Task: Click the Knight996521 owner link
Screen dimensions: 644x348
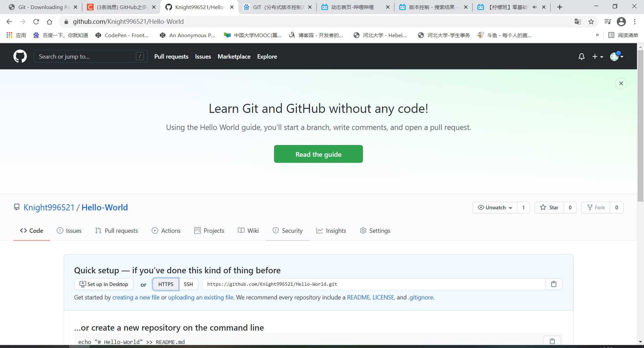Action: click(x=49, y=207)
